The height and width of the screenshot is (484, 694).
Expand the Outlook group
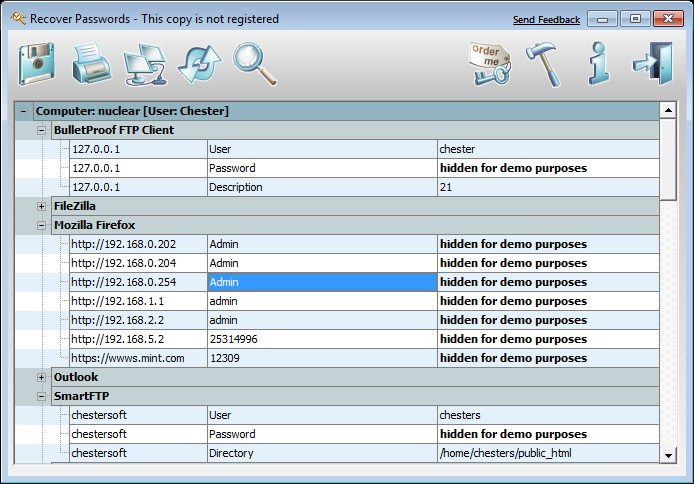[x=41, y=377]
